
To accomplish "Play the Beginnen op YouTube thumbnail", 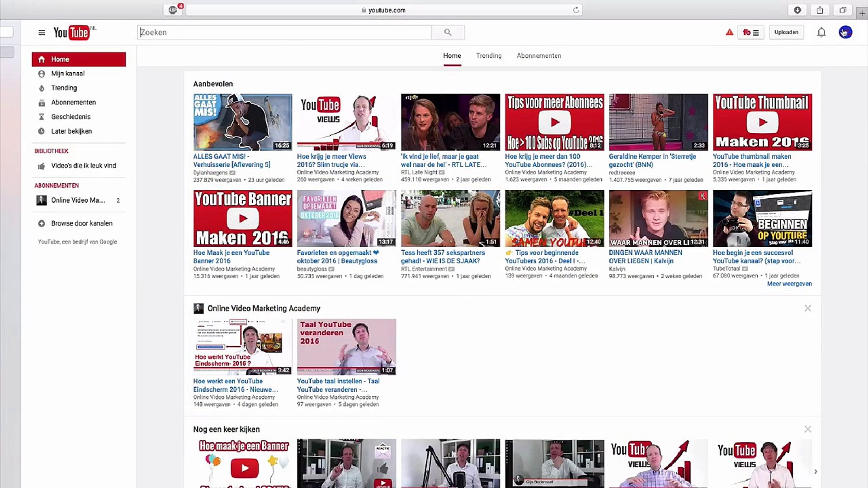I will pos(763,218).
